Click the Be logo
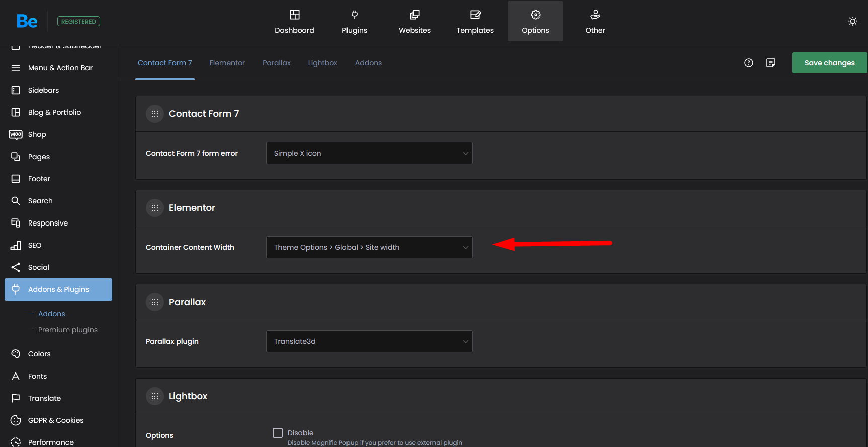 click(x=27, y=21)
